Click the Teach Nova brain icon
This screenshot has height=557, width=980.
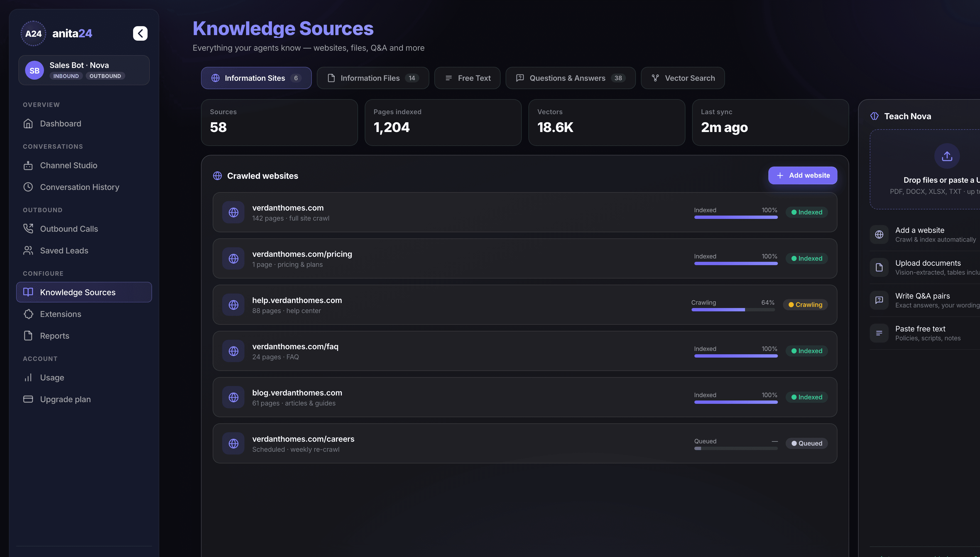[874, 116]
